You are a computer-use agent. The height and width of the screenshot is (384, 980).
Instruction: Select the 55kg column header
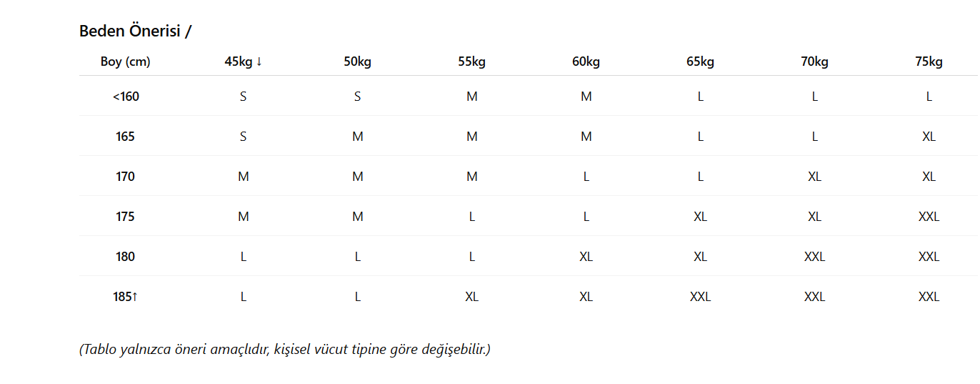[471, 61]
